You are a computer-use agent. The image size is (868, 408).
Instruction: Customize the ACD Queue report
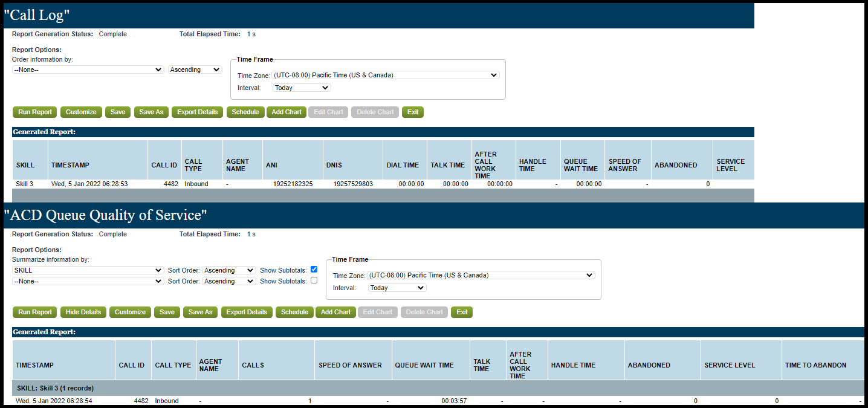[x=131, y=312]
